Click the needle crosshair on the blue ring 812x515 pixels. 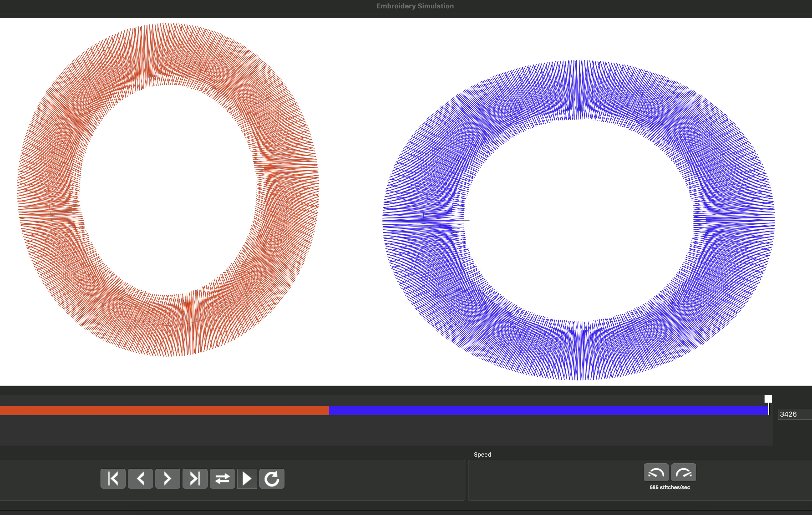pyautogui.click(x=464, y=220)
